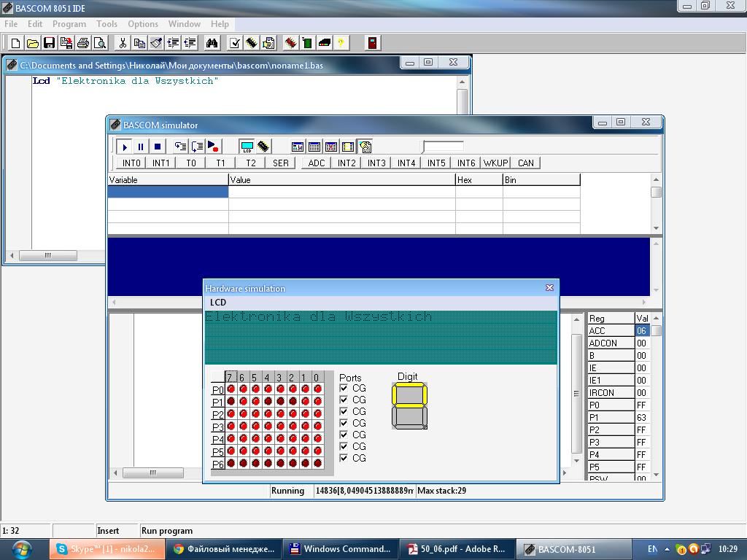Stop the simulation with the square button
The height and width of the screenshot is (560, 747).
click(x=158, y=147)
